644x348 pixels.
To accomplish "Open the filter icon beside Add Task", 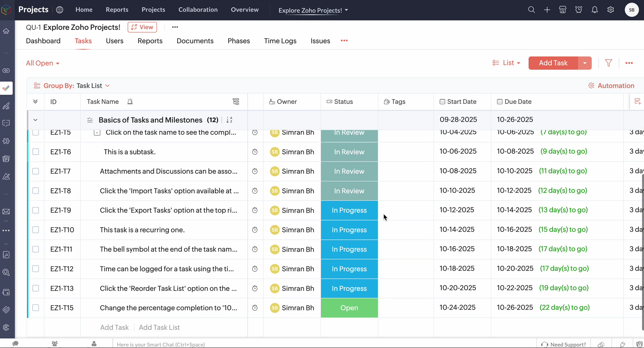I will point(609,63).
